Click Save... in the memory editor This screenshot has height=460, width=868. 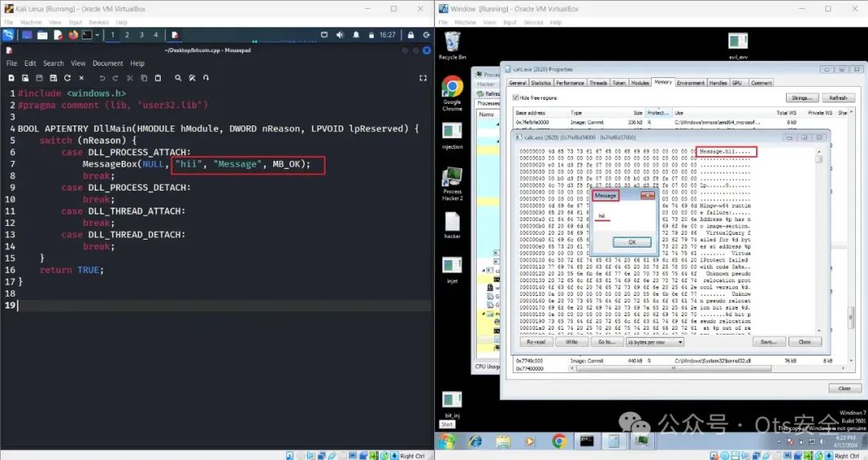coord(769,342)
